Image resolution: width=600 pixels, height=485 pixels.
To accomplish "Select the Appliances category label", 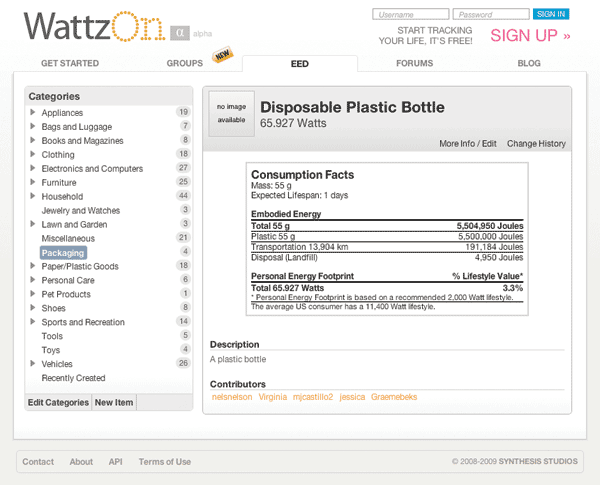I will pos(62,113).
